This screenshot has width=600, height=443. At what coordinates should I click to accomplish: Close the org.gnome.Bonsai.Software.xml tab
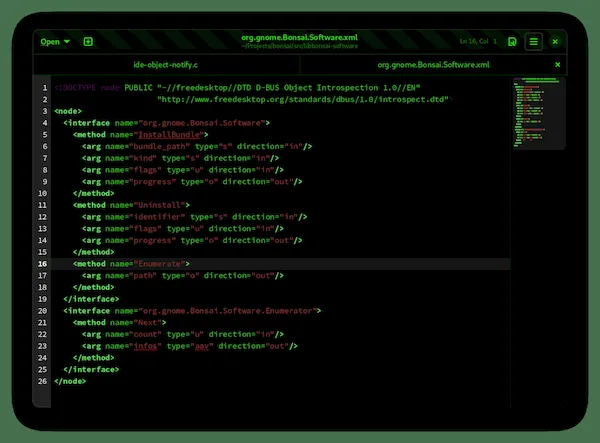(x=558, y=65)
